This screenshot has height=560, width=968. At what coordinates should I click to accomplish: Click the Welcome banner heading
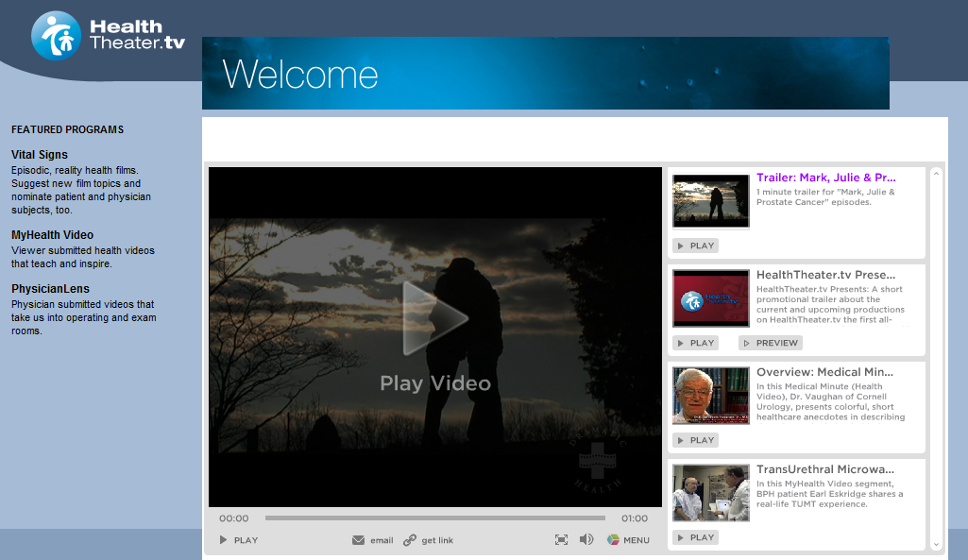coord(300,75)
